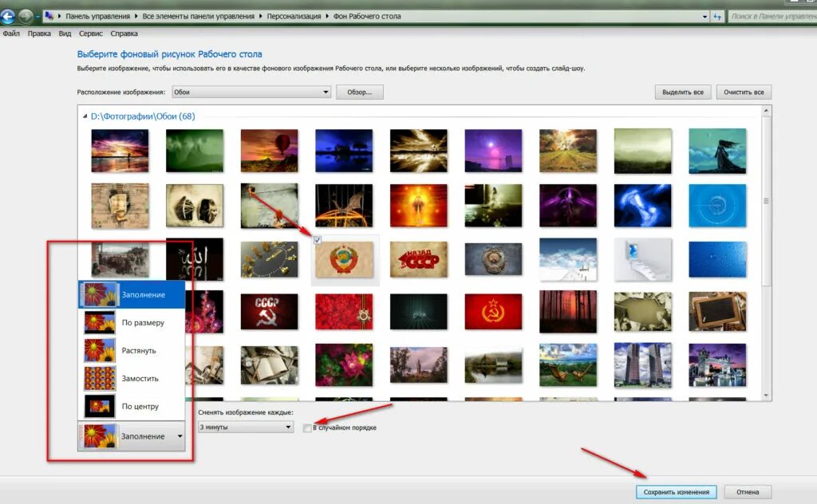Viewport: 817px width, 504px height.
Task: Select the twin skyscrapers wallpaper thumbnail
Action: tap(642, 365)
